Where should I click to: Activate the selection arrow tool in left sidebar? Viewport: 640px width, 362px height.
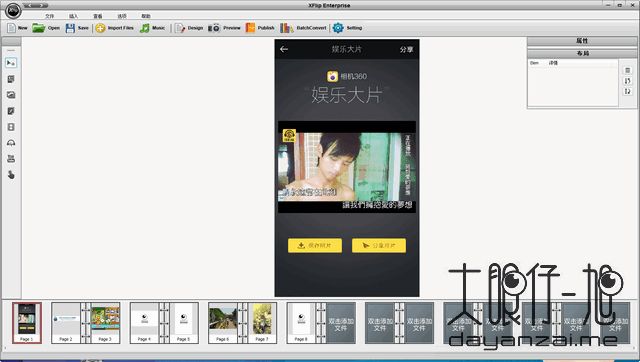(x=11, y=63)
